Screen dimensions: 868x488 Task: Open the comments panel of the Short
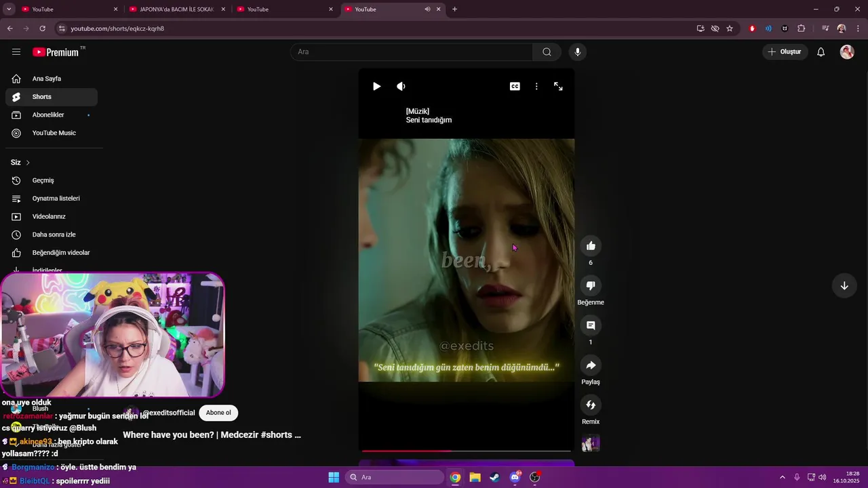591,325
